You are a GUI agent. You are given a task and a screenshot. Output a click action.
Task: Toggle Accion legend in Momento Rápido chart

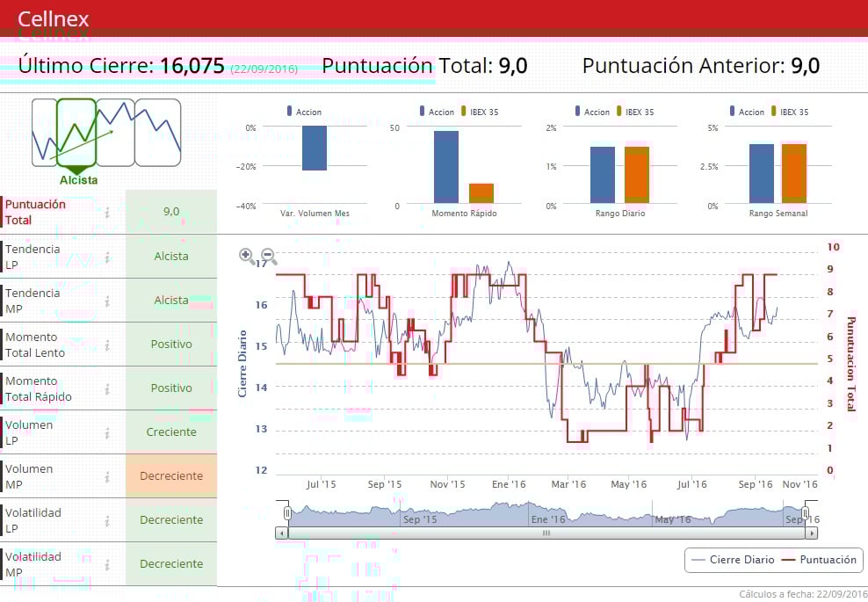(437, 112)
